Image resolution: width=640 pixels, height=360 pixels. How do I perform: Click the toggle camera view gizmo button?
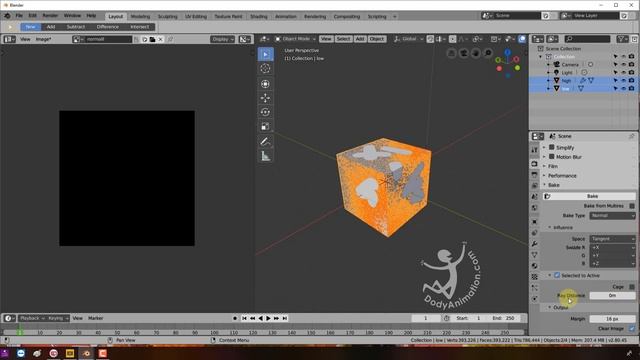coord(464,53)
